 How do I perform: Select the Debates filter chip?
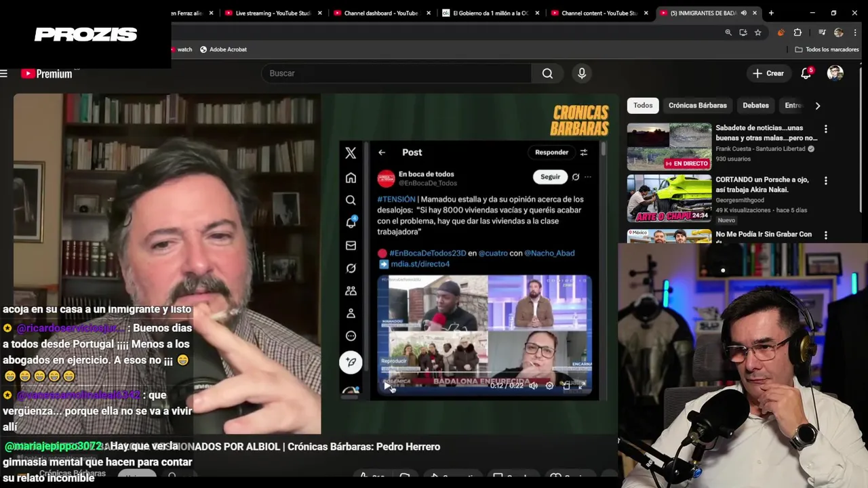click(755, 105)
